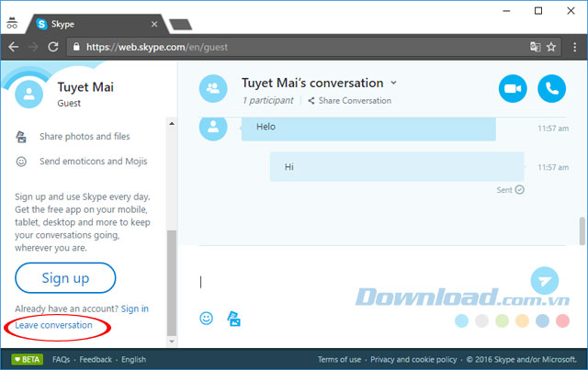Click the Tuyet Mai's conversation title

click(x=312, y=83)
